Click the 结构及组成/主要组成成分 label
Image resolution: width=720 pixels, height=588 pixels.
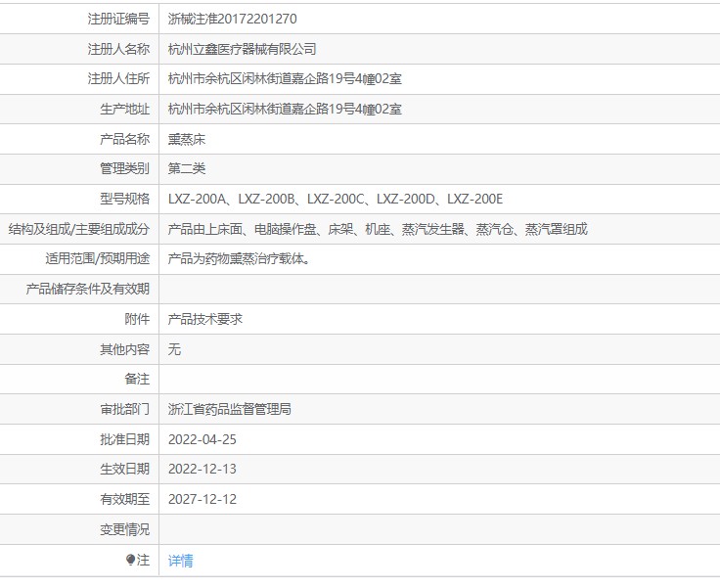click(79, 229)
